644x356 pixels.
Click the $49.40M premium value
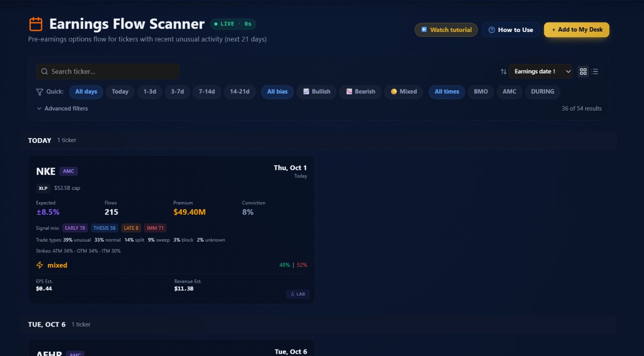tap(189, 212)
